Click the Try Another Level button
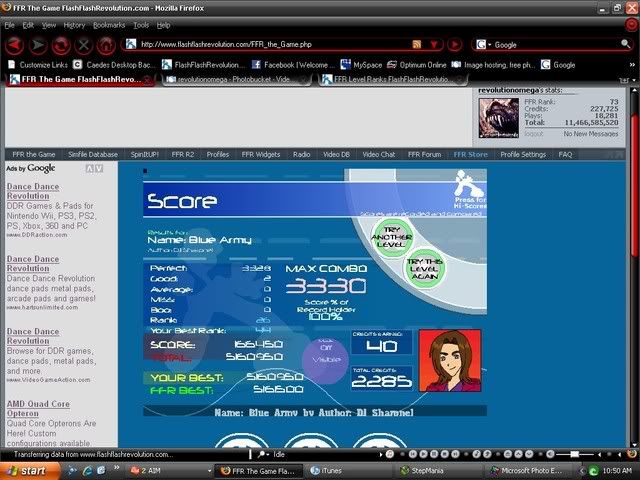 tap(391, 238)
